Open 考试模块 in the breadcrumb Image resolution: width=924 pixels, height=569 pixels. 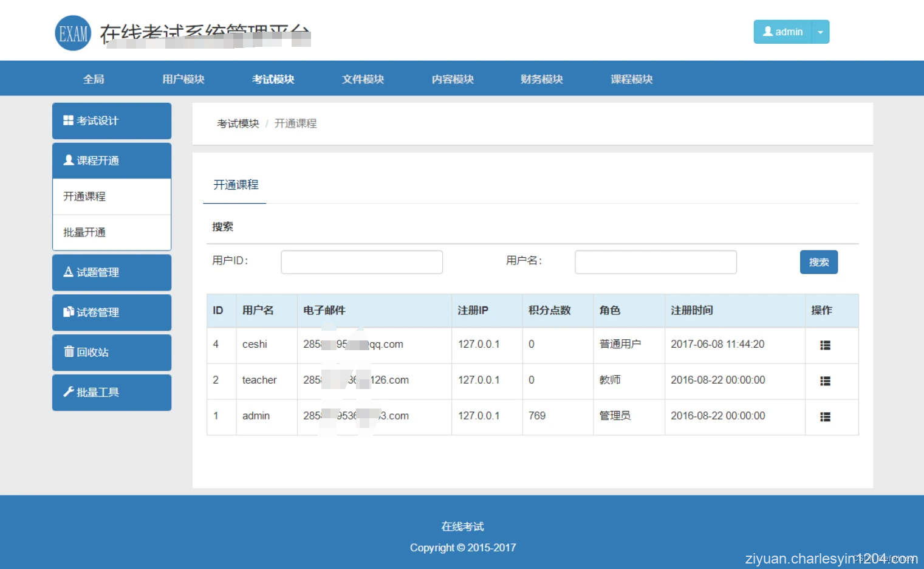[238, 123]
